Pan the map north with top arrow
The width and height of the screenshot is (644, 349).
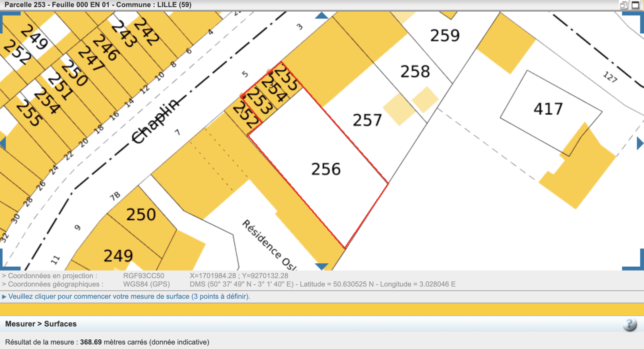pyautogui.click(x=321, y=16)
